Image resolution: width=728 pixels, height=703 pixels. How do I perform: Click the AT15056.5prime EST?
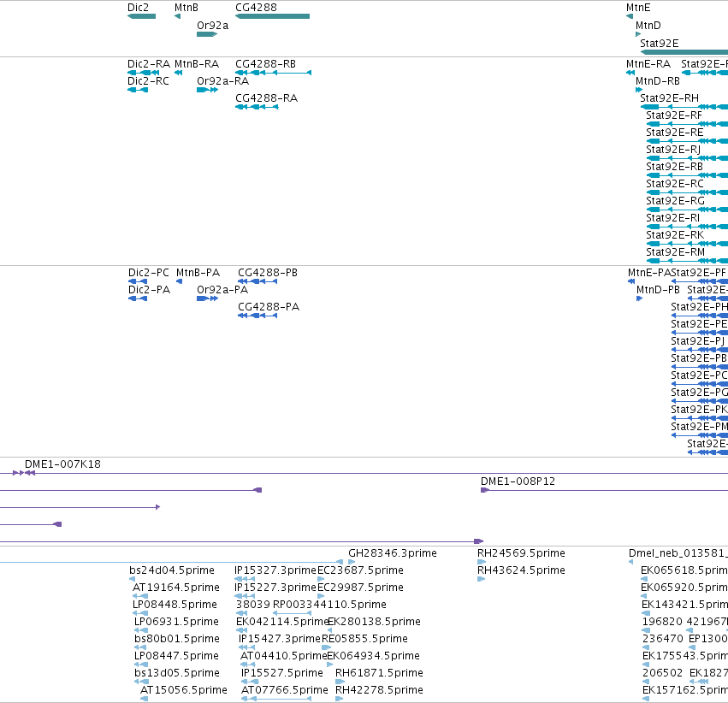[144, 699]
